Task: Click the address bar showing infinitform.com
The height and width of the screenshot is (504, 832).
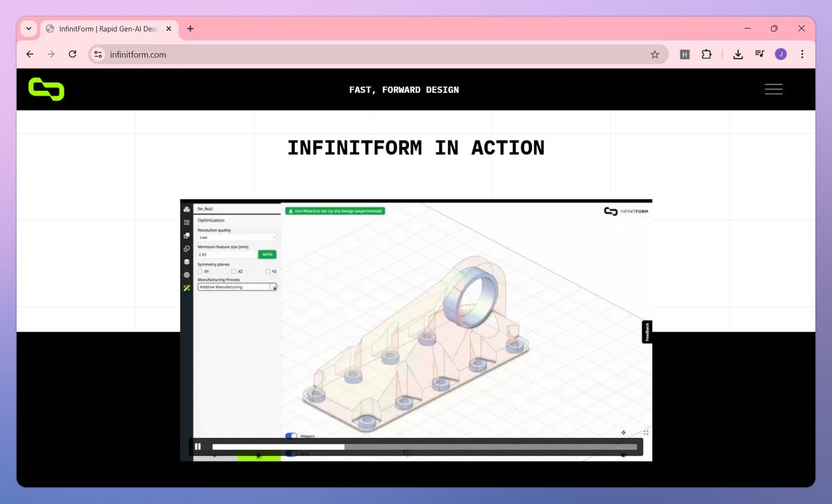Action: tap(379, 54)
